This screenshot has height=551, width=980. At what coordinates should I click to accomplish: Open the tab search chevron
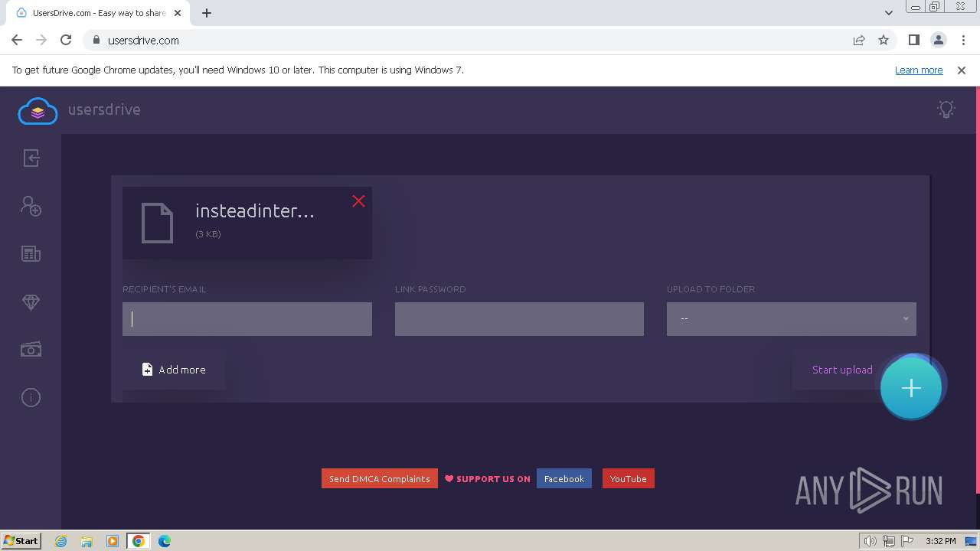coord(889,13)
